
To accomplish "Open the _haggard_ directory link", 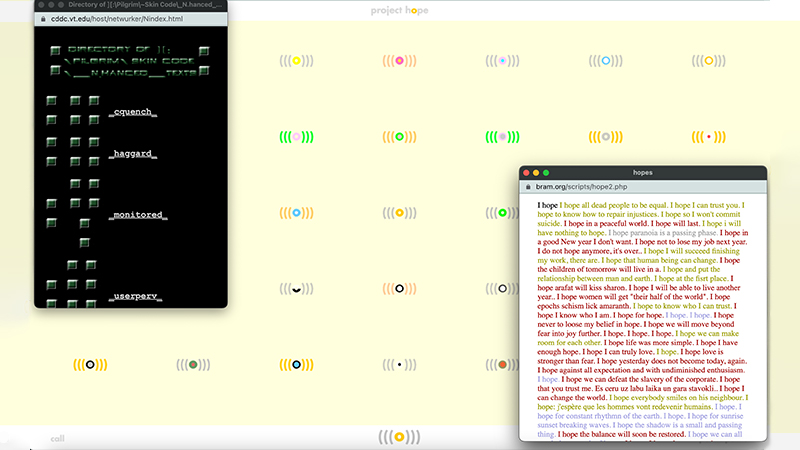I will coord(133,154).
